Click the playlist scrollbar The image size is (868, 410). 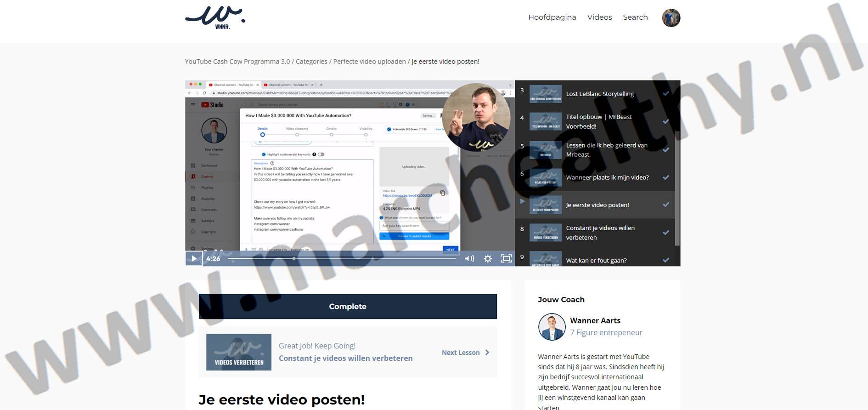pos(677,188)
